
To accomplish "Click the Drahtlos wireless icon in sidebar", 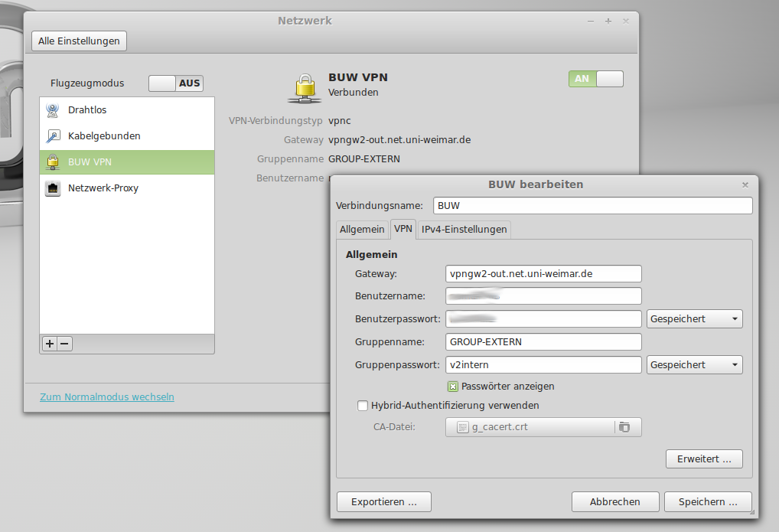I will [x=53, y=110].
